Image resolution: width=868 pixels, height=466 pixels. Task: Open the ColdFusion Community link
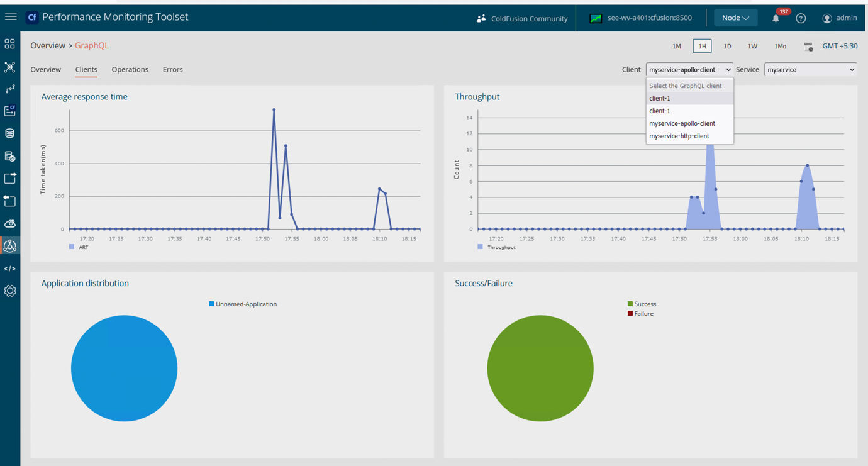coord(522,19)
